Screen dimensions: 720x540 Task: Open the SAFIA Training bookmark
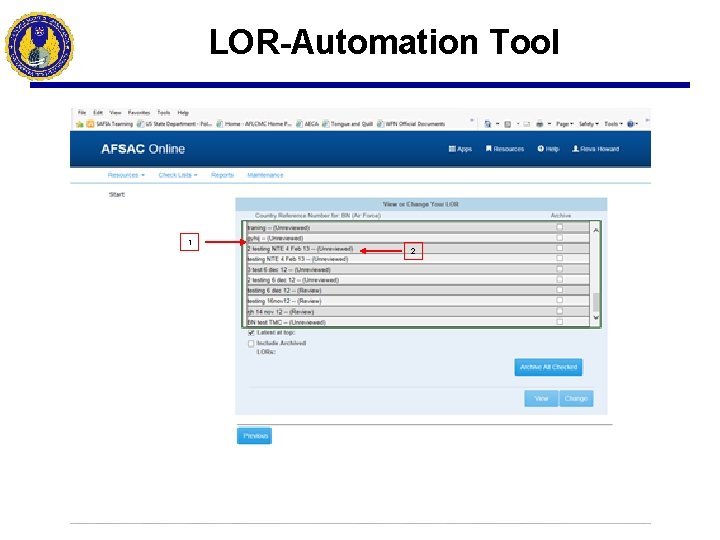pyautogui.click(x=110, y=124)
